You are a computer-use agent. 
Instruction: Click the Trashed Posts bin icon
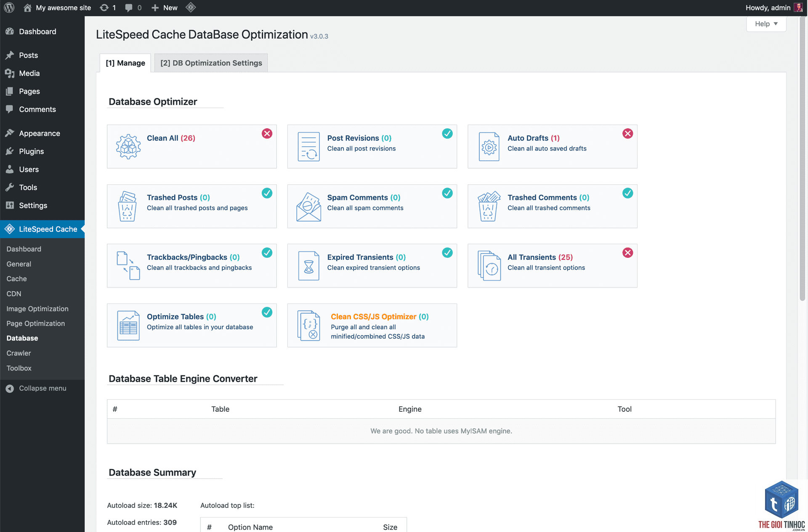[x=128, y=206]
